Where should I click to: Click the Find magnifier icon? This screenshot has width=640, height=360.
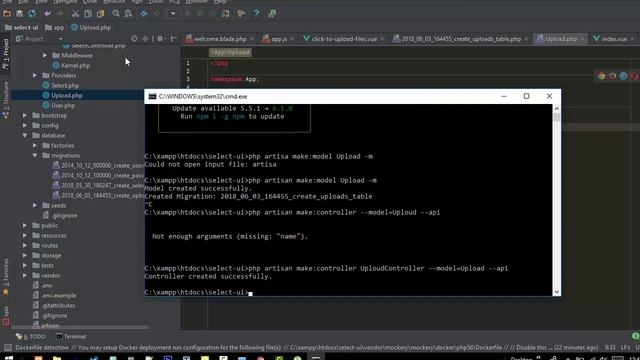pyautogui.click(x=116, y=13)
